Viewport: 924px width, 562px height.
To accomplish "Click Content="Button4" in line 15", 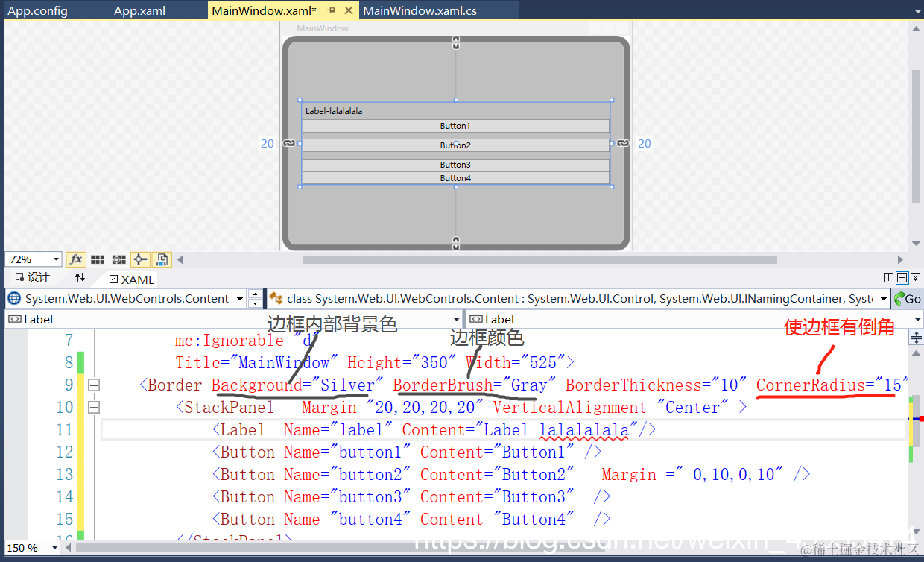I will (497, 520).
